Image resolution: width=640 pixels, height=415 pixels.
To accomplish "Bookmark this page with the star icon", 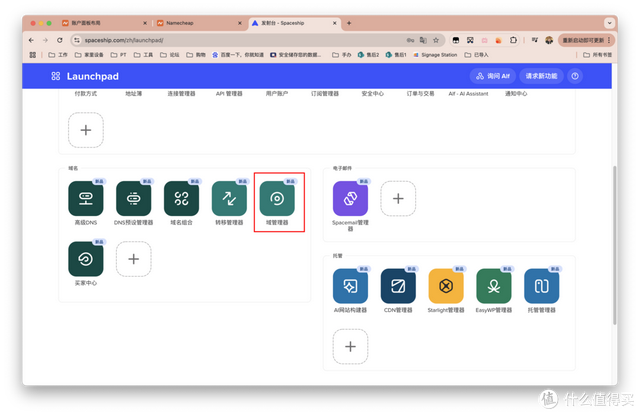I will [436, 40].
